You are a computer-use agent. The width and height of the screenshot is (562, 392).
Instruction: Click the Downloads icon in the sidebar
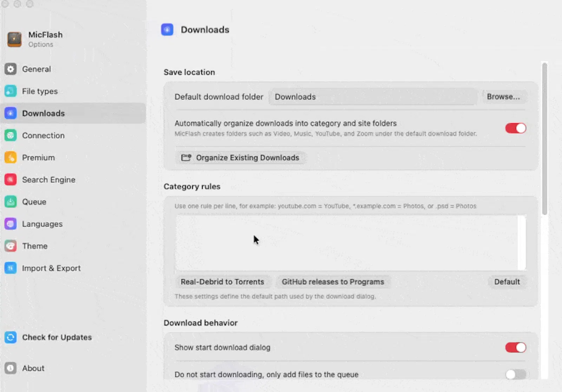point(11,113)
